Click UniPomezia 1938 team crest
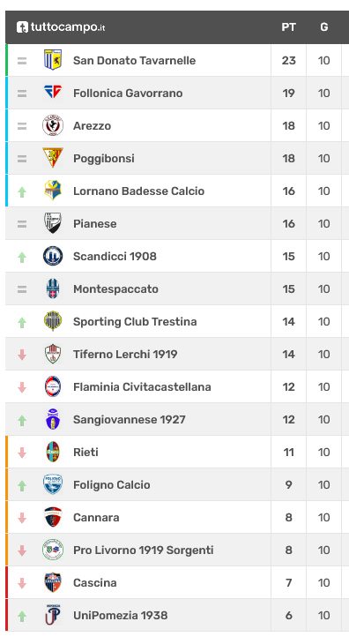This screenshot has width=349, height=644. point(53,615)
